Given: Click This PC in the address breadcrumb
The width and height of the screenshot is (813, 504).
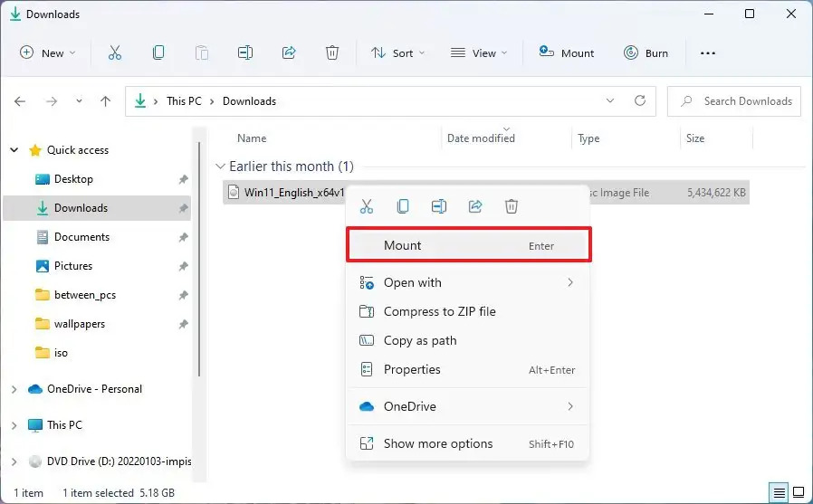Looking at the screenshot, I should [184, 101].
